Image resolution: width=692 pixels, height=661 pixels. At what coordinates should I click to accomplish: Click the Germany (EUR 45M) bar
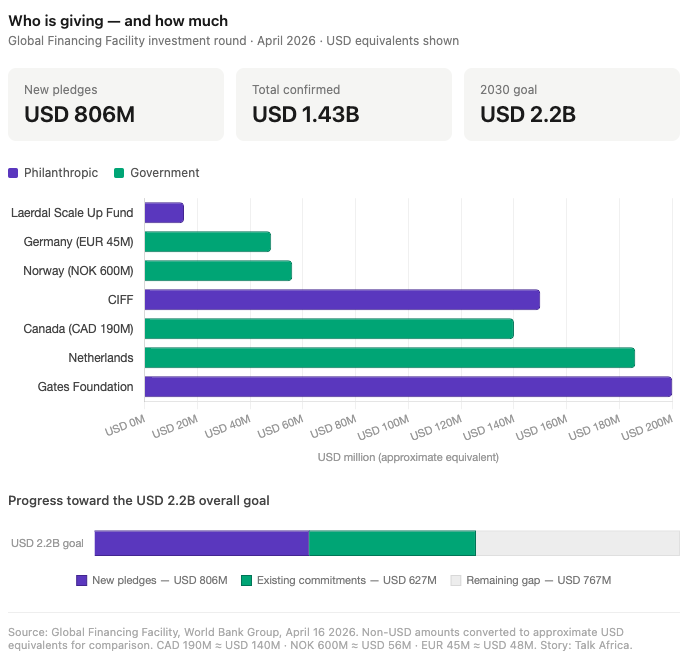[x=208, y=242]
